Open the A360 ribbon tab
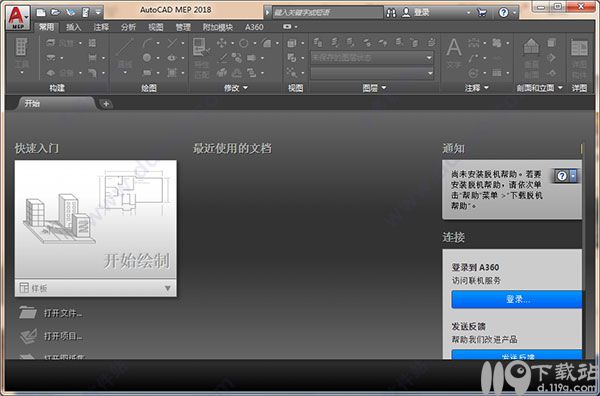 click(254, 27)
